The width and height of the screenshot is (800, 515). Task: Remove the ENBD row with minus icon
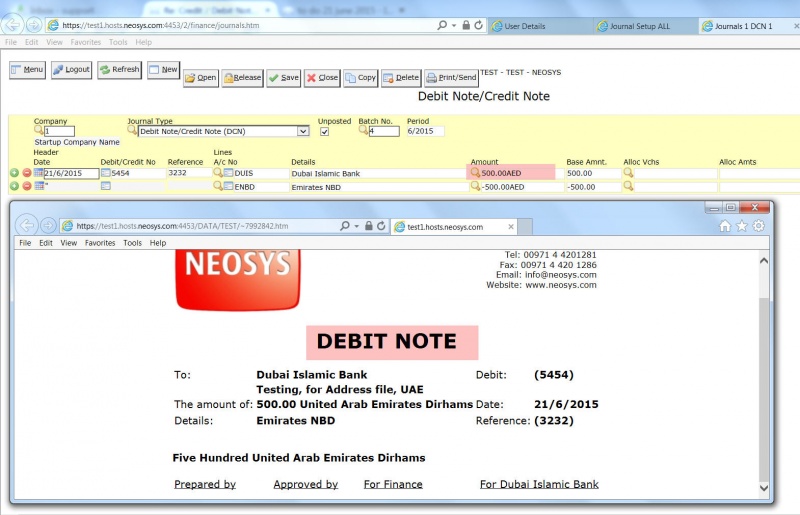tap(27, 186)
